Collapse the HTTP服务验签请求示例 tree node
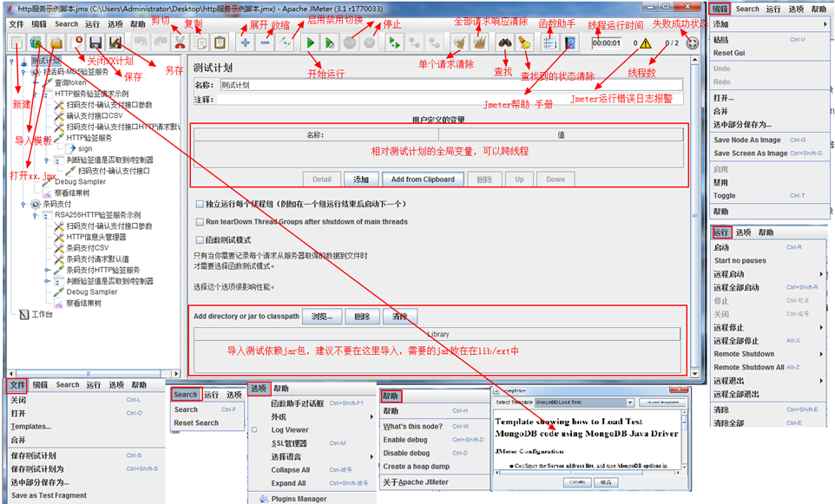Screen dimensions: 835x504 tap(35, 94)
